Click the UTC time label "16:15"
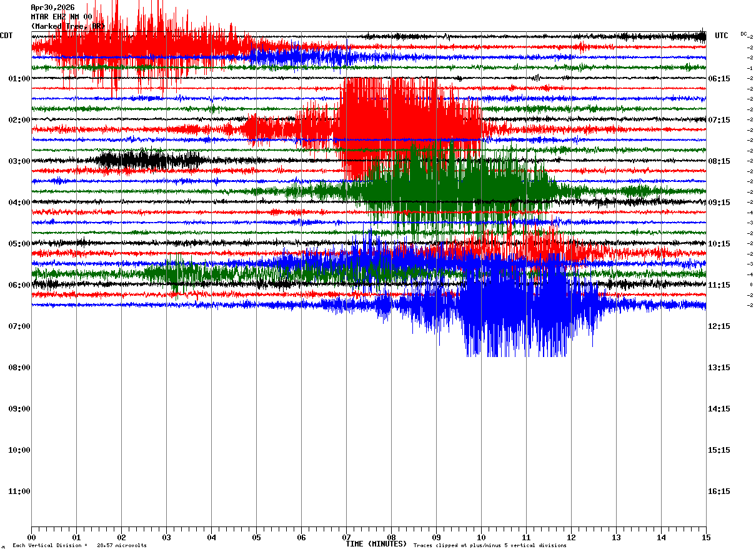756x554 pixels. (719, 491)
